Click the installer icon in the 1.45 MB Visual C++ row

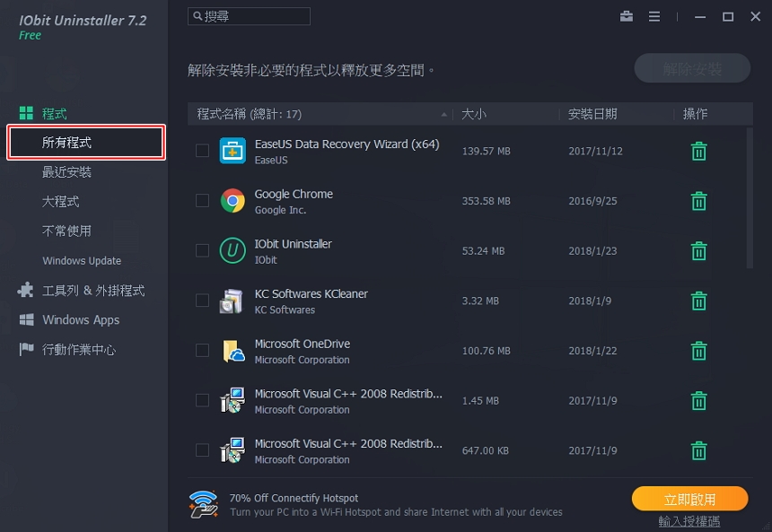click(232, 401)
